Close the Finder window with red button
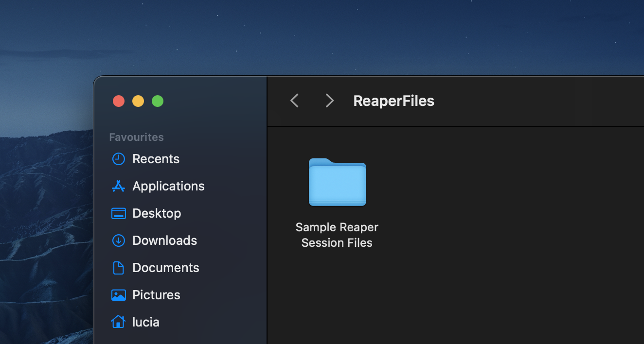The height and width of the screenshot is (344, 644). pyautogui.click(x=119, y=101)
